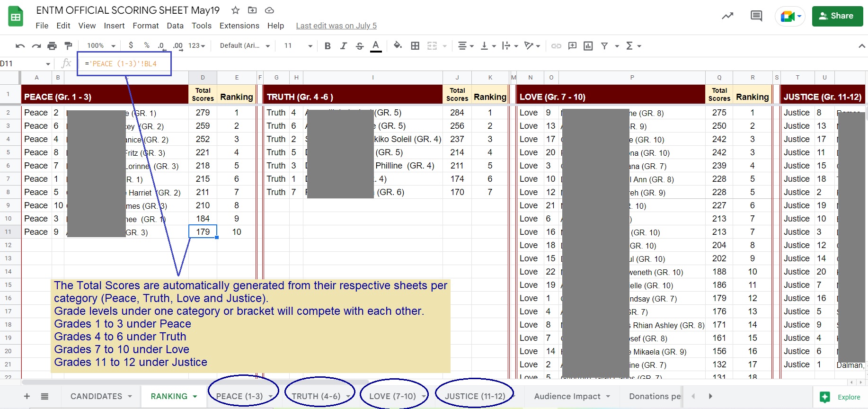Open the Functions sigma menu
The width and height of the screenshot is (868, 409).
point(633,46)
